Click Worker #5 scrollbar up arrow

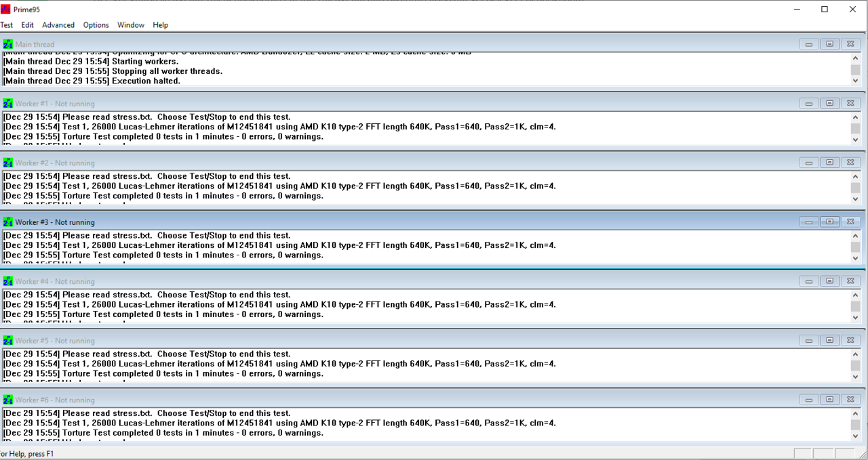pos(855,354)
